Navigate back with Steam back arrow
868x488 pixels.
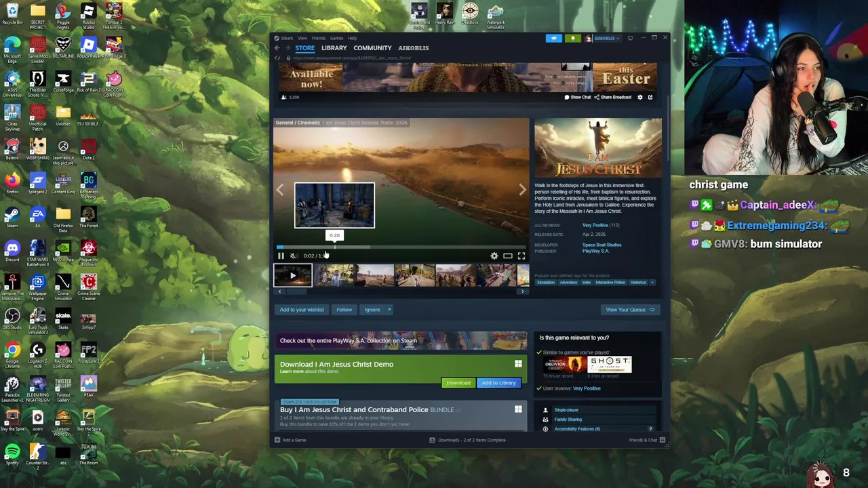click(277, 48)
